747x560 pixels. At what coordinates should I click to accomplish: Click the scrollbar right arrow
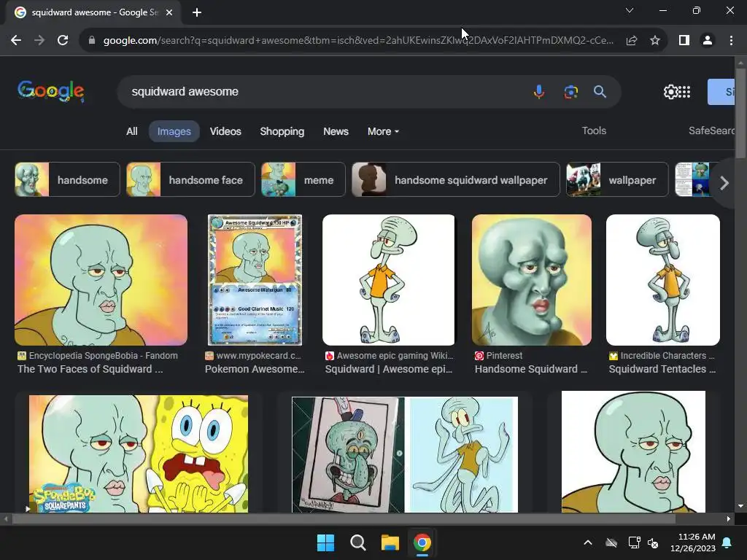coord(729,519)
